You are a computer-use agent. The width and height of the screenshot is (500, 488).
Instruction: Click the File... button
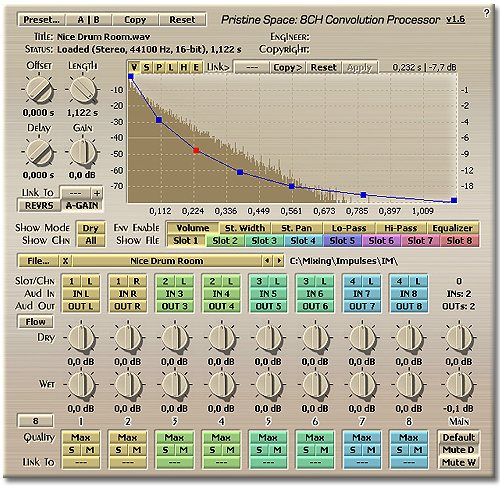pyautogui.click(x=38, y=261)
